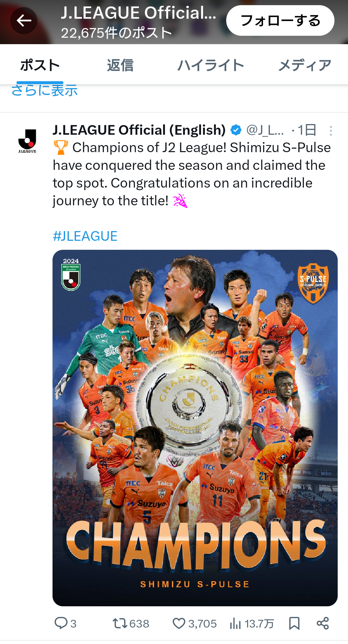Open J.LEAGUE Official (English) account name
The image size is (348, 644).
point(139,130)
